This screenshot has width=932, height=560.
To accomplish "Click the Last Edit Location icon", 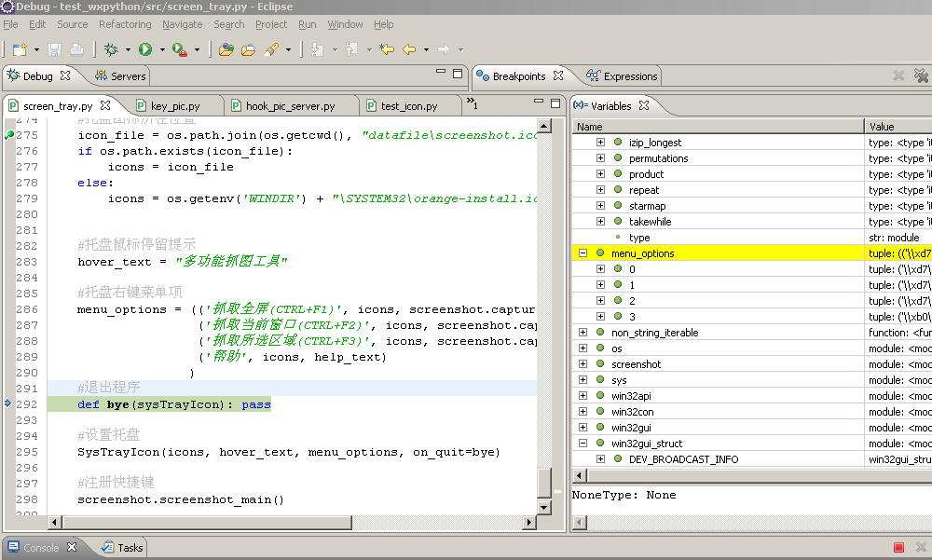I will click(x=386, y=49).
